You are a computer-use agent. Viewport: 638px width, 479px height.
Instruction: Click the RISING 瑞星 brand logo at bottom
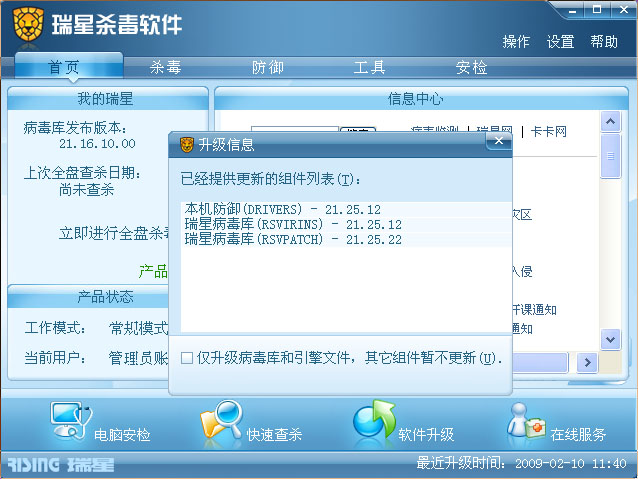61,465
